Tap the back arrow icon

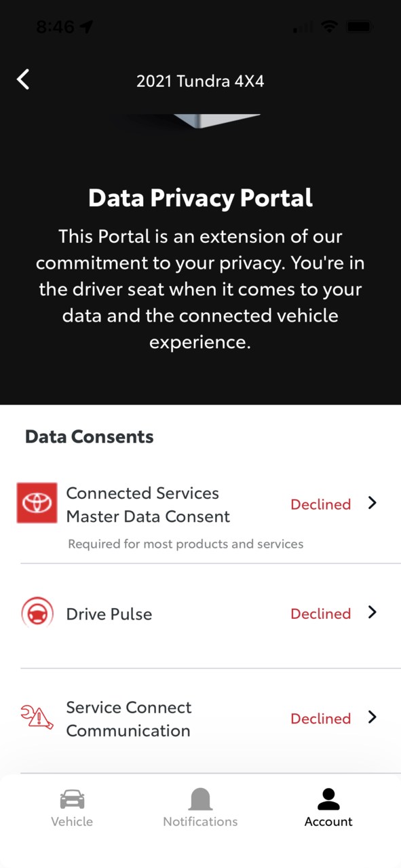pos(24,79)
